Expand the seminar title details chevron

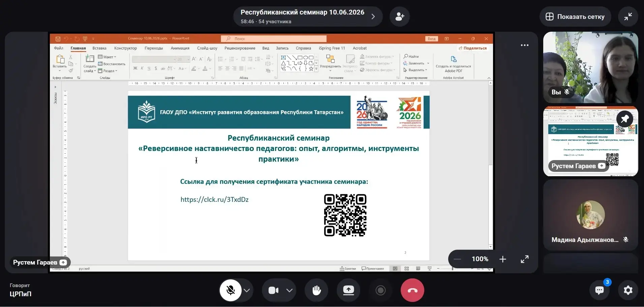[373, 17]
